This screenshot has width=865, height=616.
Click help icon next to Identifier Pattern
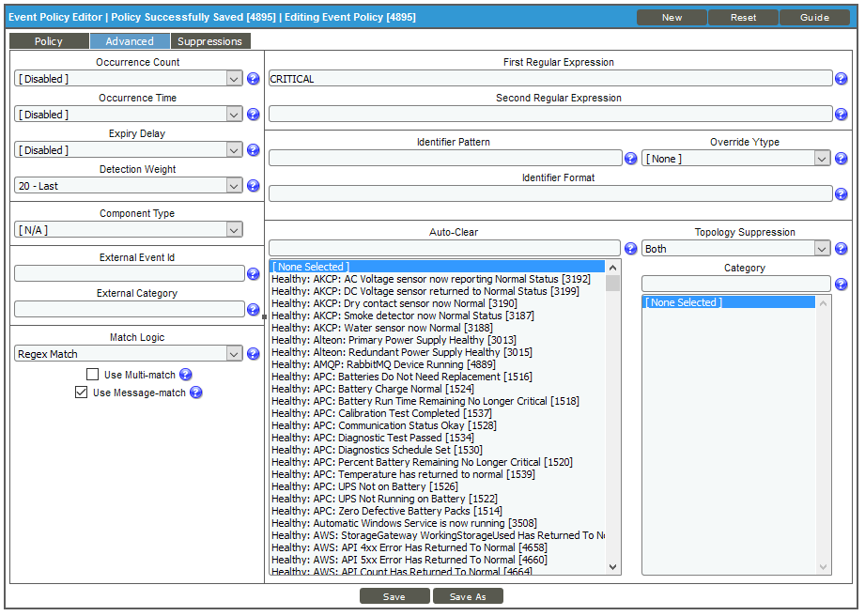pyautogui.click(x=630, y=159)
